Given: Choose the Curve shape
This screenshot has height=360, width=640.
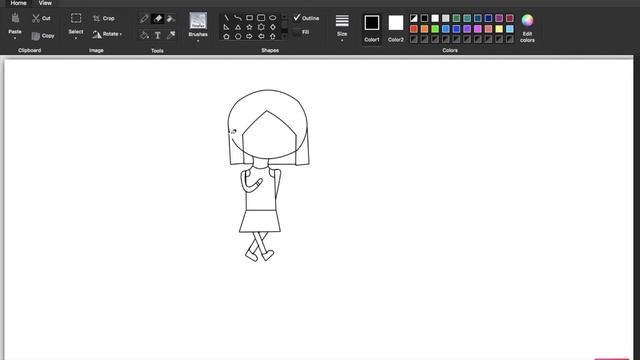Looking at the screenshot, I should click(238, 18).
